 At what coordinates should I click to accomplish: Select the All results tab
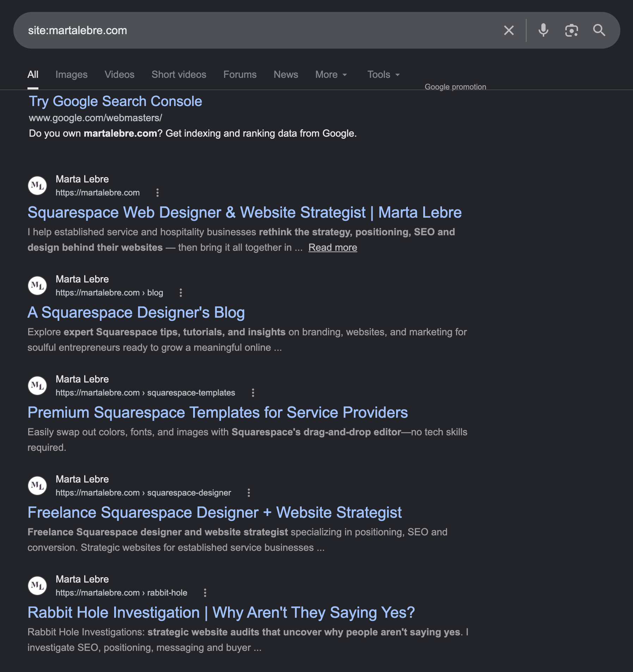(x=33, y=75)
